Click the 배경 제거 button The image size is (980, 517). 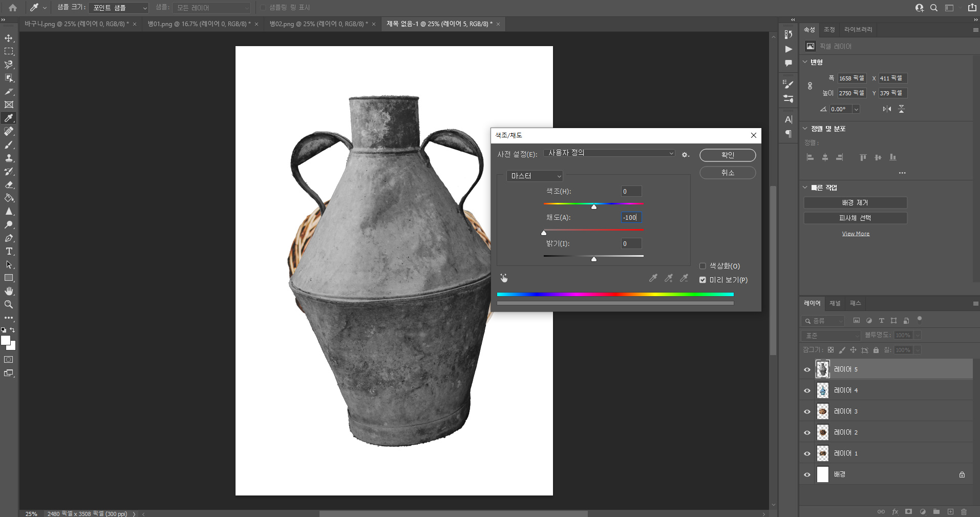(x=855, y=203)
